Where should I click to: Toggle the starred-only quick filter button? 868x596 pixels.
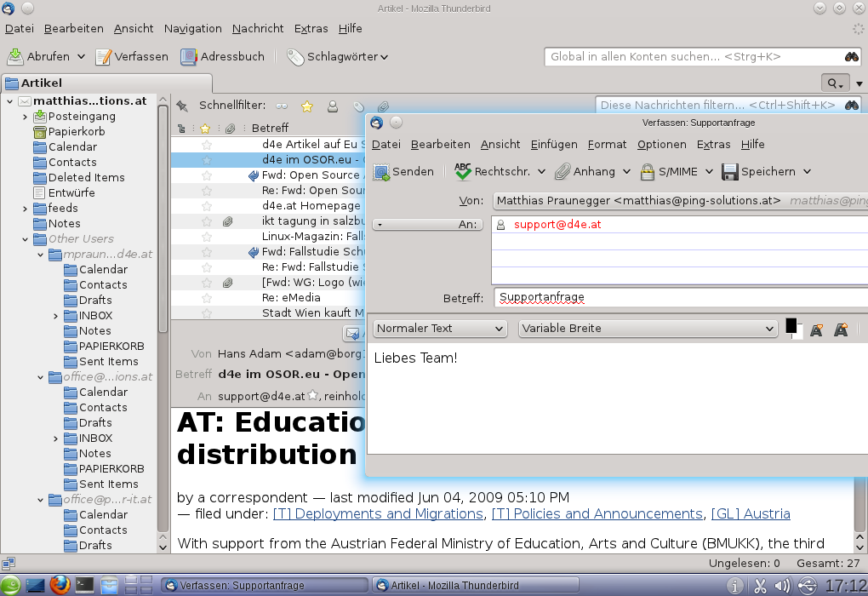point(306,106)
